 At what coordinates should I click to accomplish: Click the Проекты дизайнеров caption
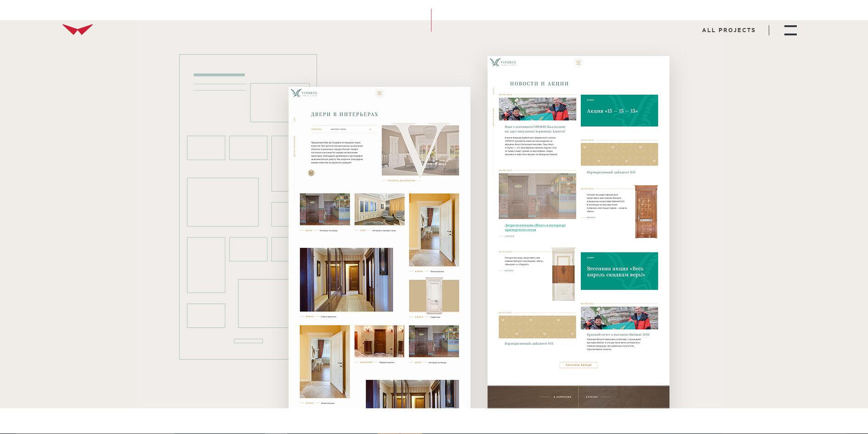click(401, 180)
